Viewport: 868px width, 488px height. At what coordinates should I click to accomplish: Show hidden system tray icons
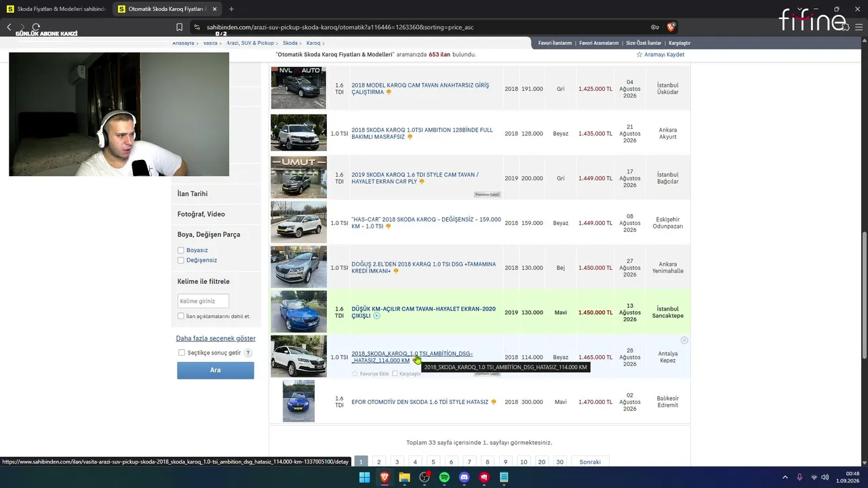(x=785, y=477)
